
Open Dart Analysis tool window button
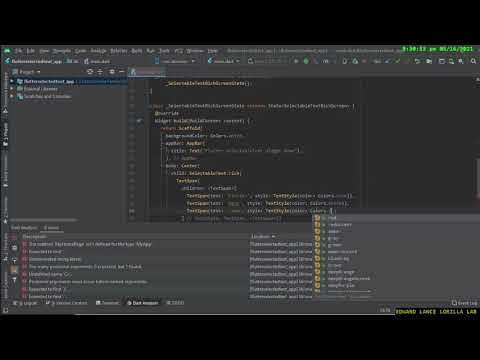pos(143,303)
